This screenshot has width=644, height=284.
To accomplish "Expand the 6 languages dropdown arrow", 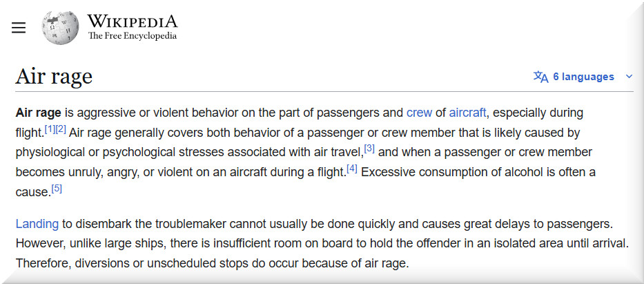I will click(x=629, y=77).
